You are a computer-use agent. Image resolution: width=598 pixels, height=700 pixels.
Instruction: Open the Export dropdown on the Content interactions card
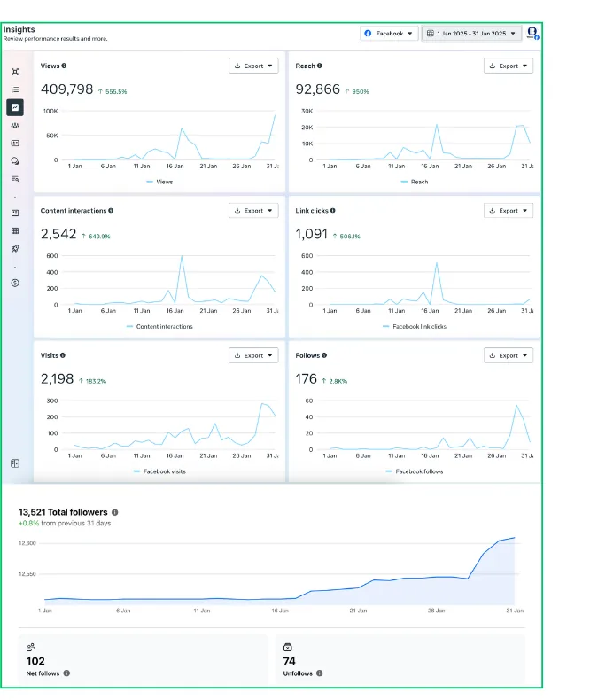[x=253, y=210]
